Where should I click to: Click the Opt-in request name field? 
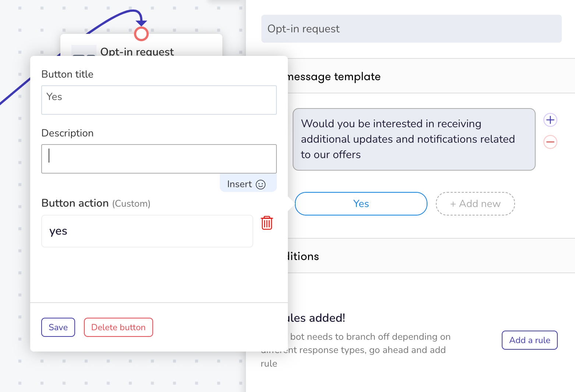point(412,29)
